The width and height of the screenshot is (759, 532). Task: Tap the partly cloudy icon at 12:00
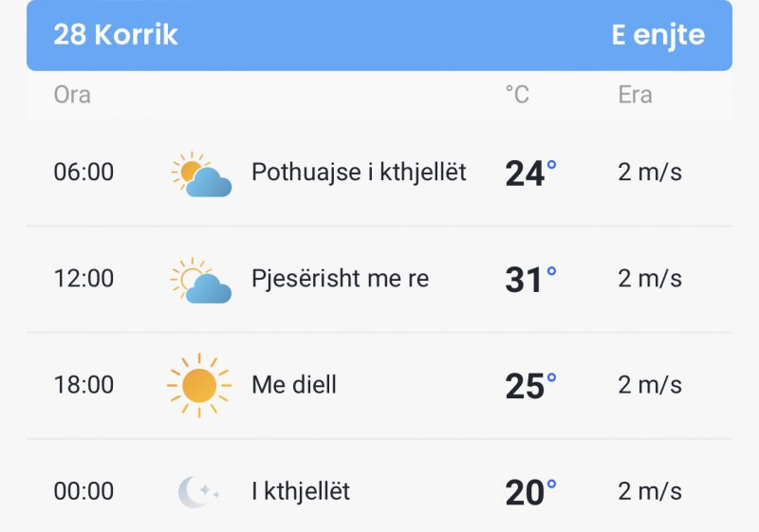click(x=201, y=281)
